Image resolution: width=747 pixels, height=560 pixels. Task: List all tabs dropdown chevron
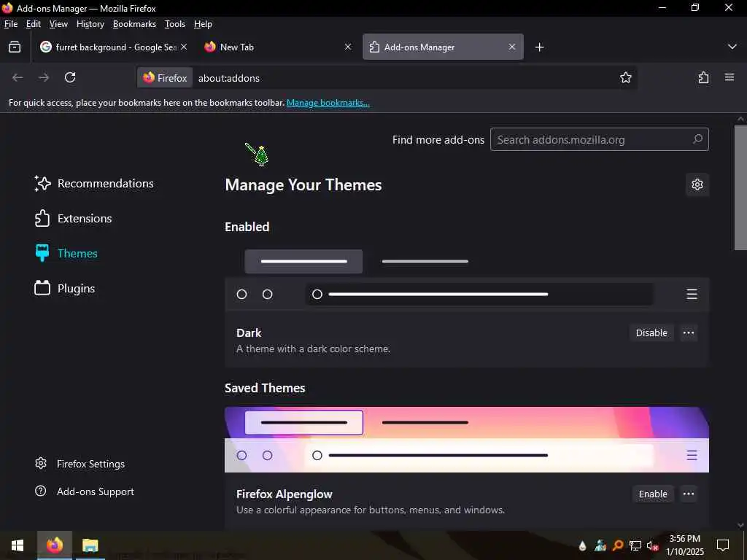[x=732, y=47]
